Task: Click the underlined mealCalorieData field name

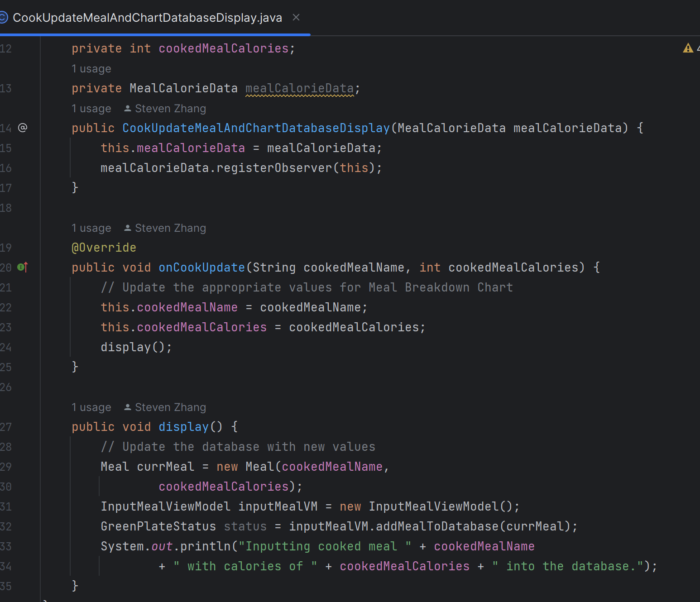Action: click(x=299, y=88)
